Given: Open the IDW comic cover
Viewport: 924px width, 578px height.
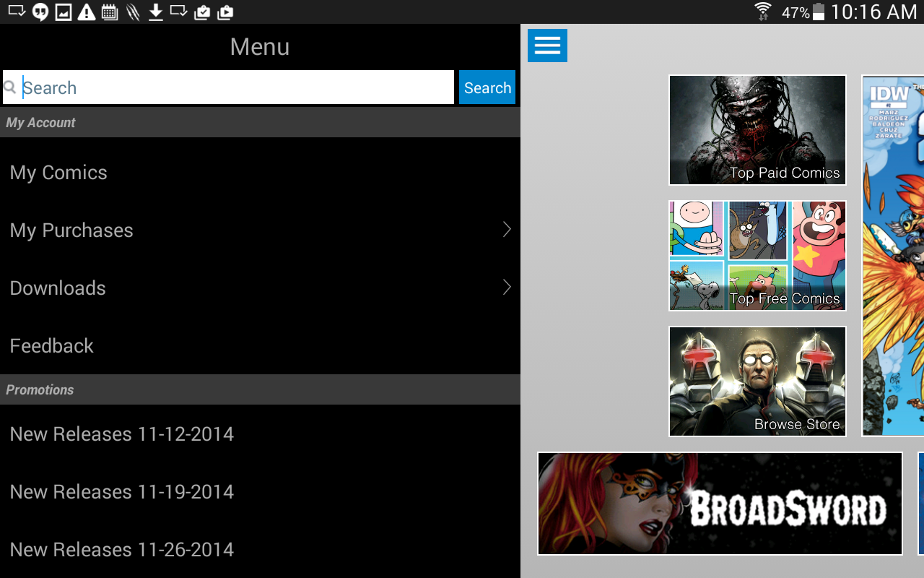Looking at the screenshot, I should tap(893, 256).
